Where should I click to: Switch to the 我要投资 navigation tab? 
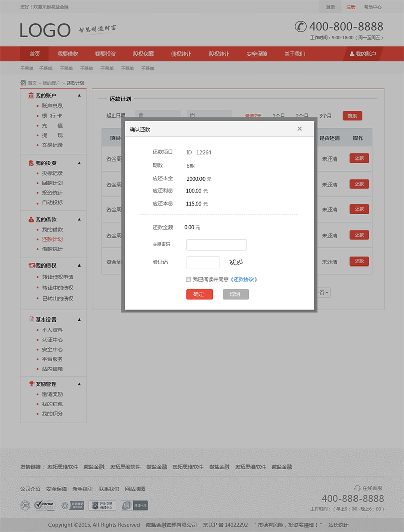click(105, 53)
